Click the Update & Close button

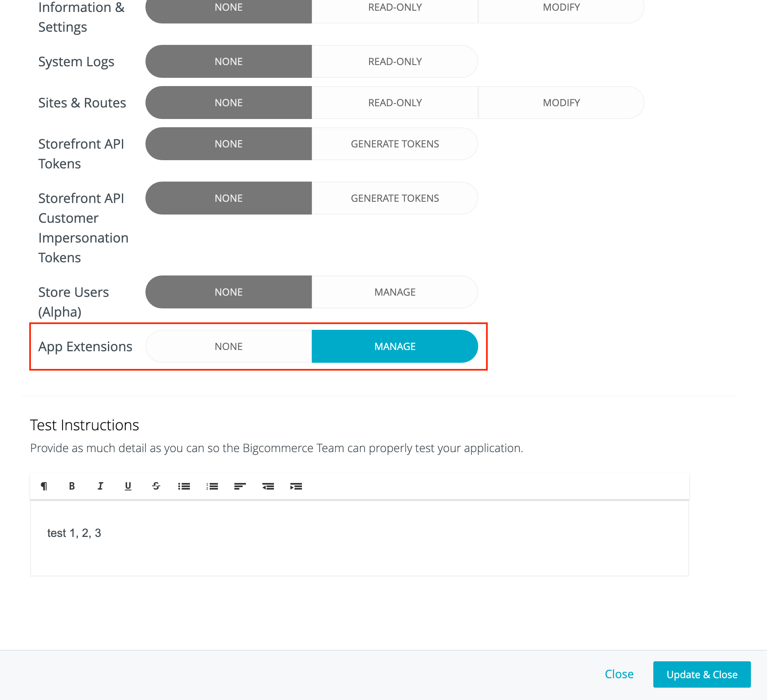pyautogui.click(x=702, y=674)
